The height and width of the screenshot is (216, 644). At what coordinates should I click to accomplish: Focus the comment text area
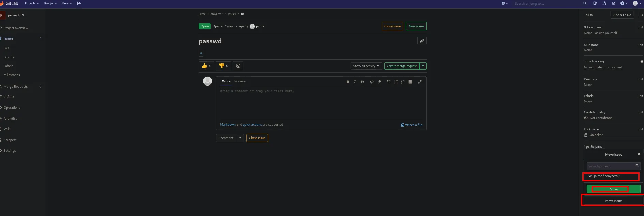321,103
